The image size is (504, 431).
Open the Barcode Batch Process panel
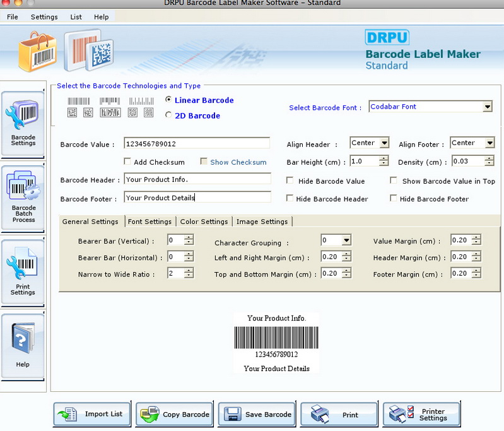click(x=23, y=194)
